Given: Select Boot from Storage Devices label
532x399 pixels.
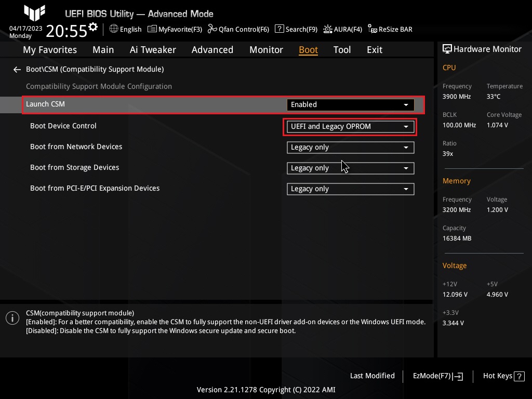Looking at the screenshot, I should tap(74, 168).
